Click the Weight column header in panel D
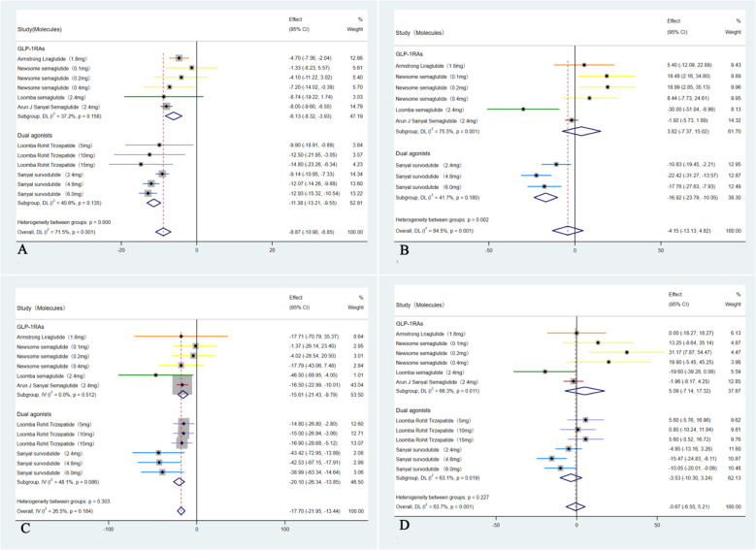Screen dimensions: 756x550 pos(733,305)
